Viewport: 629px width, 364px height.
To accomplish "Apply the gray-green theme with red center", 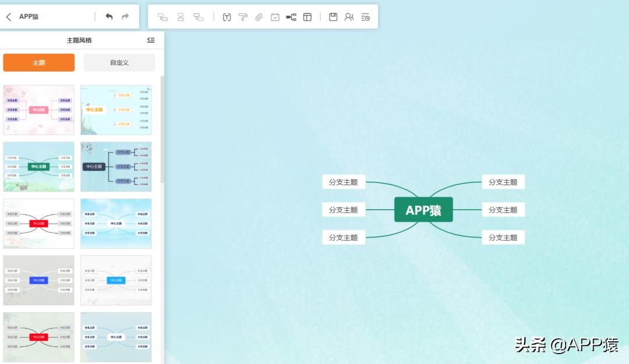I will pyautogui.click(x=38, y=337).
